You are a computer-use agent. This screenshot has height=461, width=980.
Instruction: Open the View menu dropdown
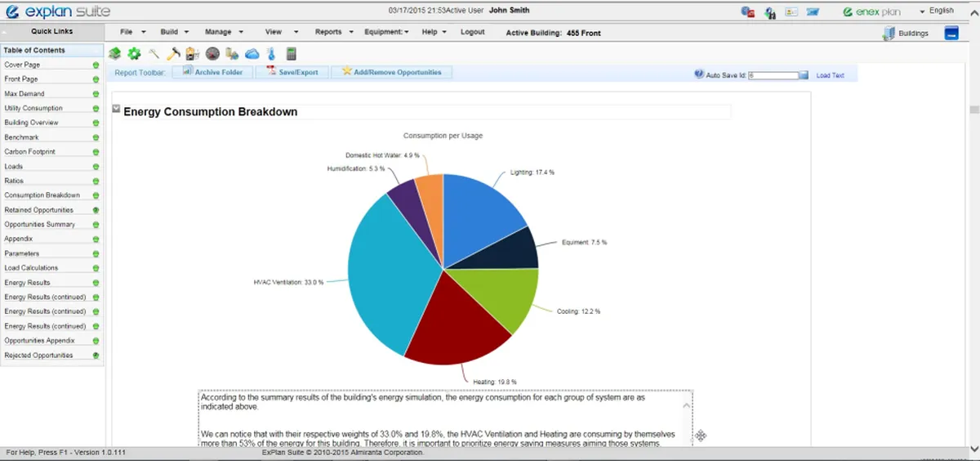pyautogui.click(x=280, y=32)
